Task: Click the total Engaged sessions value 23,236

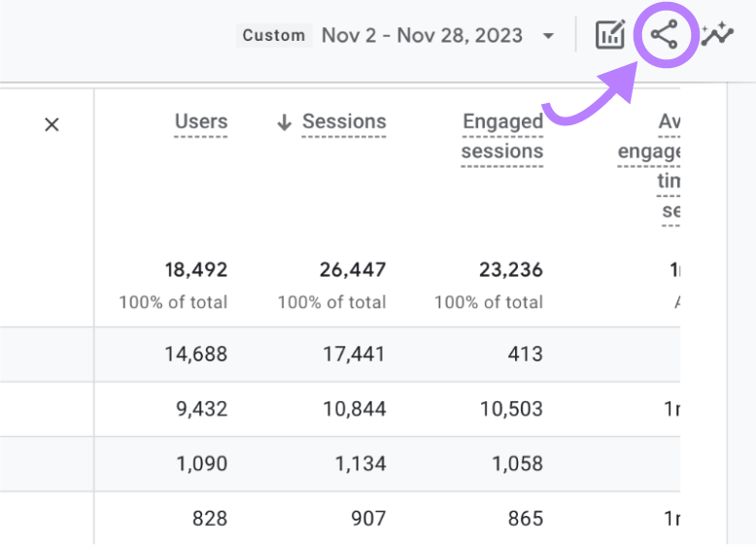Action: [510, 269]
